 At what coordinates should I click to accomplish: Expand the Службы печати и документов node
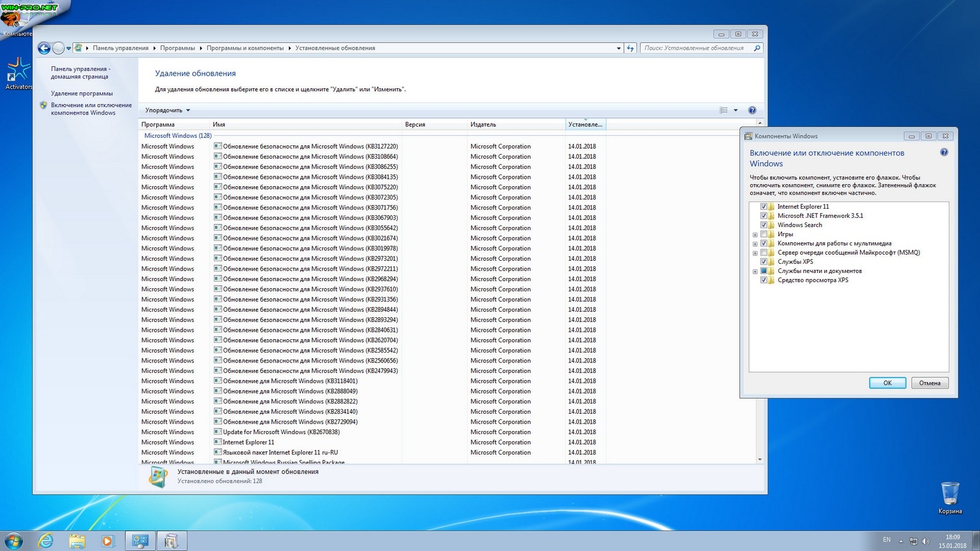click(x=755, y=271)
